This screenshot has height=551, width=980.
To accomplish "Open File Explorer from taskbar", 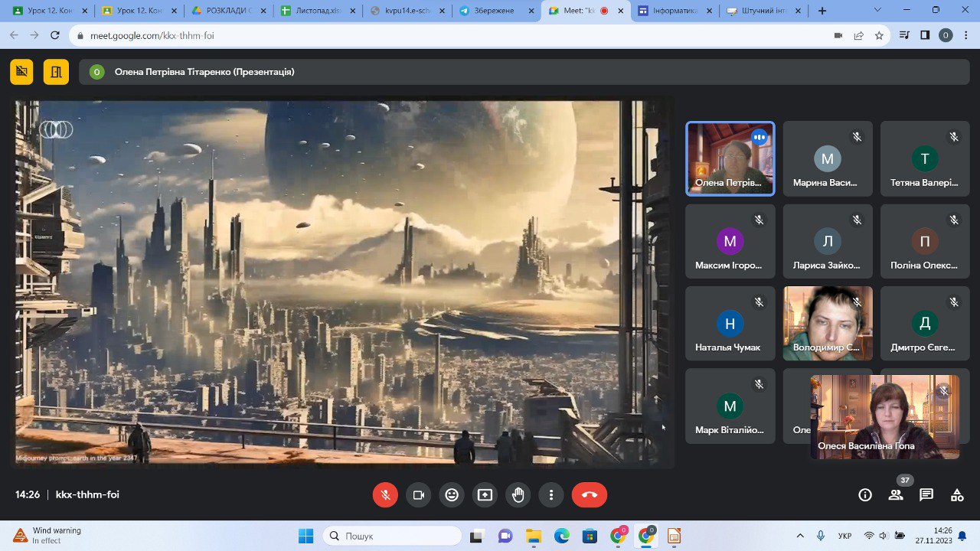I will pyautogui.click(x=534, y=536).
